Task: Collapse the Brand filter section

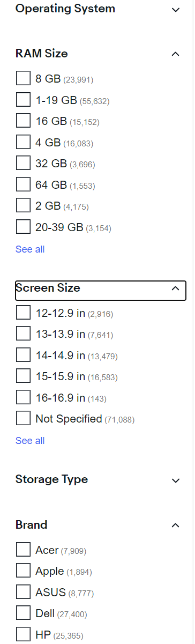Action: pyautogui.click(x=175, y=525)
